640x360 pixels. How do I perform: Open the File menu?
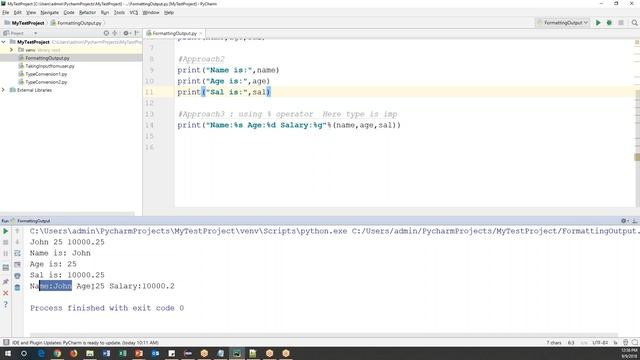point(6,13)
